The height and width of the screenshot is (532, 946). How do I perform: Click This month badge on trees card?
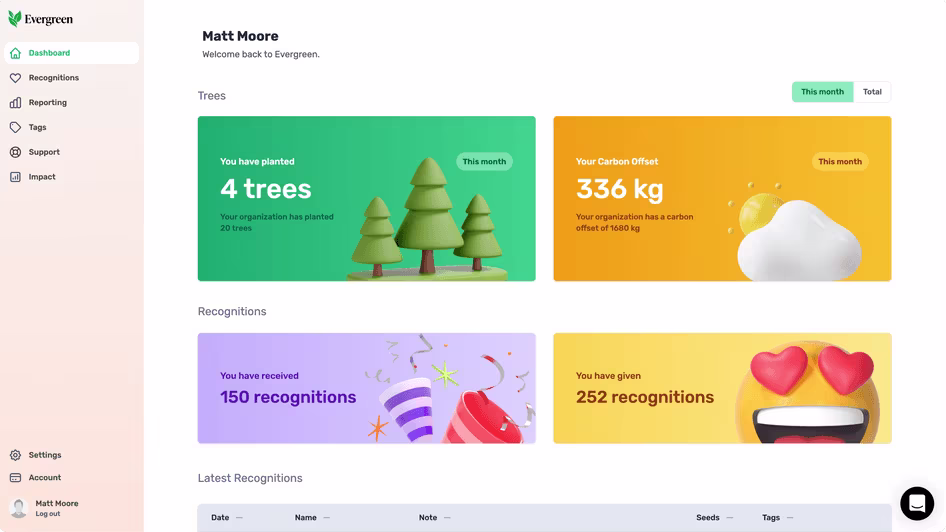coord(484,162)
